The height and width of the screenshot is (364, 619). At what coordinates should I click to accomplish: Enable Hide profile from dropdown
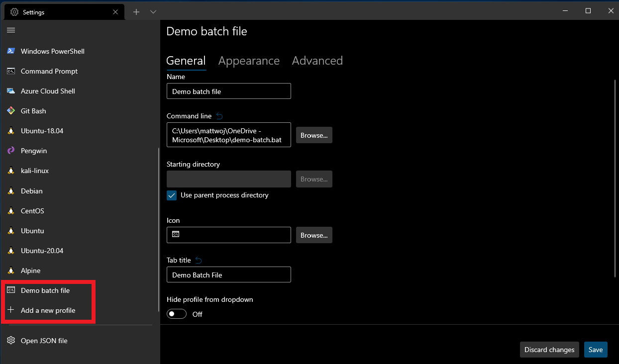pyautogui.click(x=177, y=314)
